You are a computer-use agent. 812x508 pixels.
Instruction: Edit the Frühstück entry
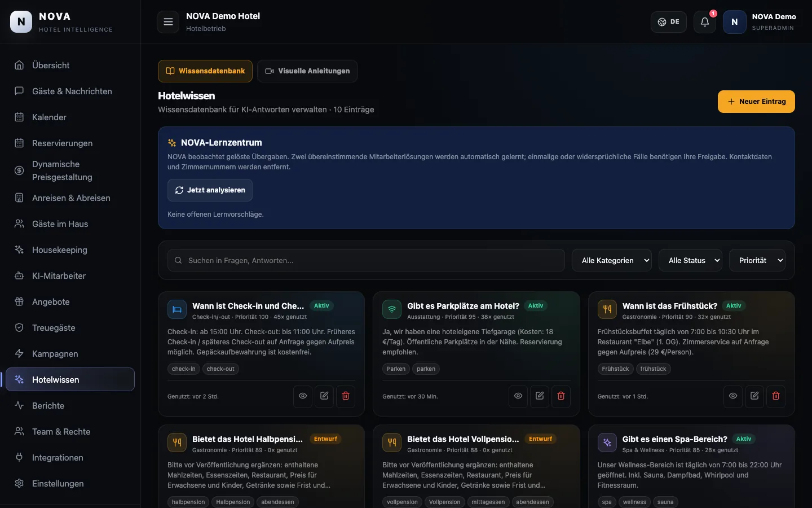(754, 396)
